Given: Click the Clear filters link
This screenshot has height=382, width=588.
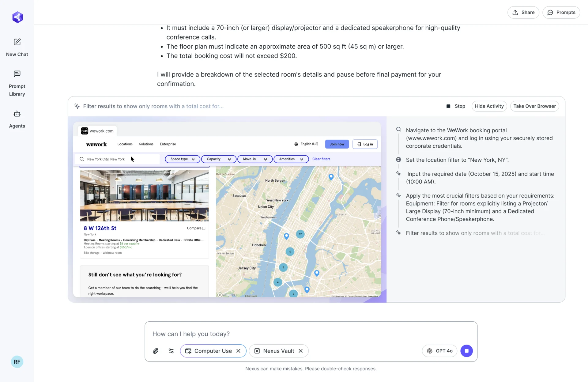Looking at the screenshot, I should pyautogui.click(x=321, y=159).
